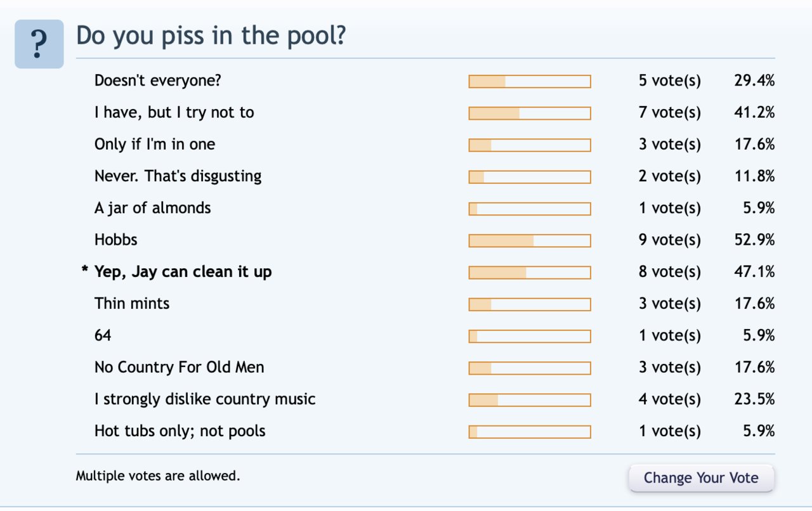Click the 'Never. That's disgusting' option
The width and height of the screenshot is (812, 511).
[178, 176]
